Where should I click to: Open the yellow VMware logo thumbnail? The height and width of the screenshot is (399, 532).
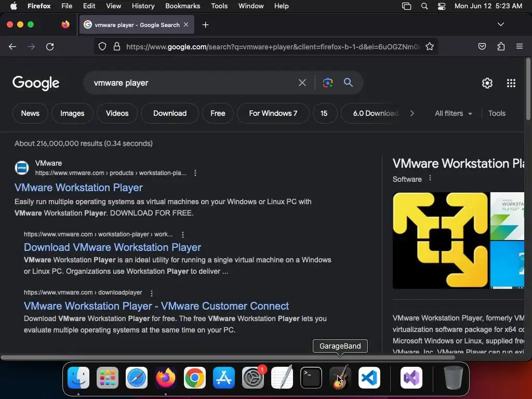point(440,241)
